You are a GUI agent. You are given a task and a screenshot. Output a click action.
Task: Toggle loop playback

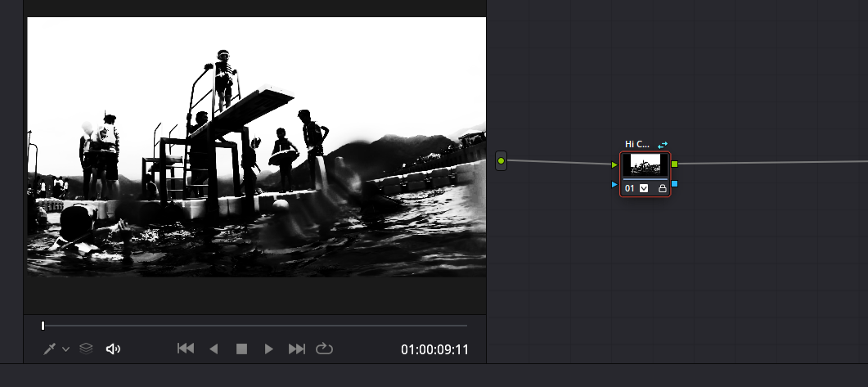tap(324, 349)
